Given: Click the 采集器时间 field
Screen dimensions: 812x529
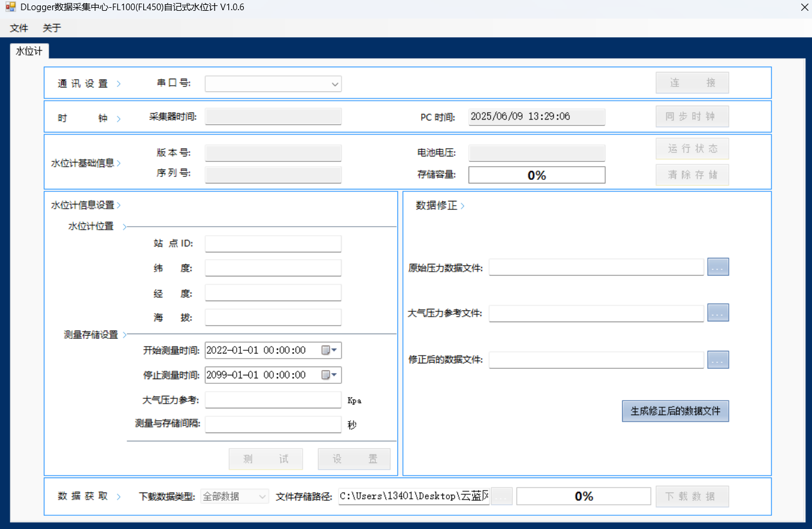Looking at the screenshot, I should click(273, 116).
